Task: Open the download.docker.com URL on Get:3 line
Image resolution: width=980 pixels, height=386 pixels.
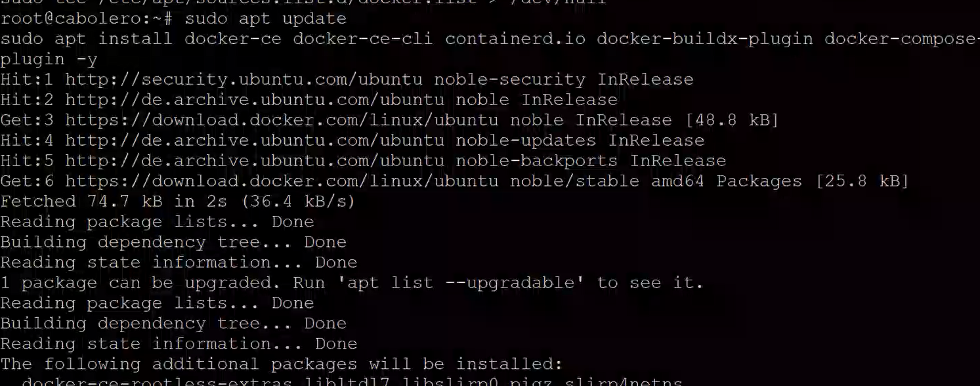Action: (x=282, y=120)
